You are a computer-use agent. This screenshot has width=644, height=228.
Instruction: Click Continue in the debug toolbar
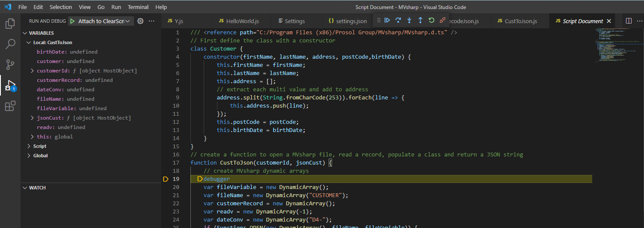tap(387, 20)
